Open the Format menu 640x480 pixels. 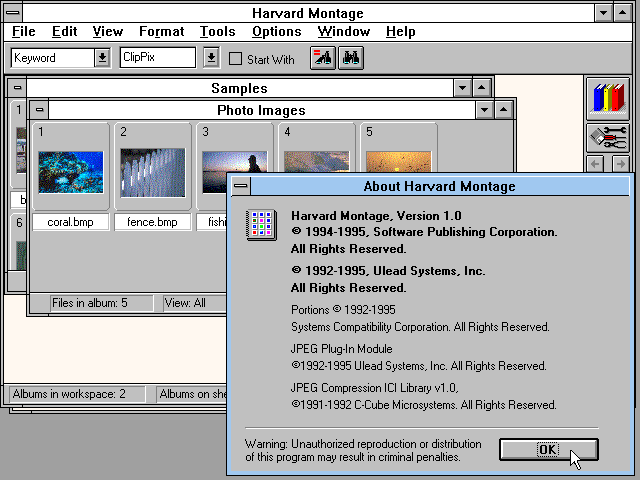pyautogui.click(x=161, y=32)
